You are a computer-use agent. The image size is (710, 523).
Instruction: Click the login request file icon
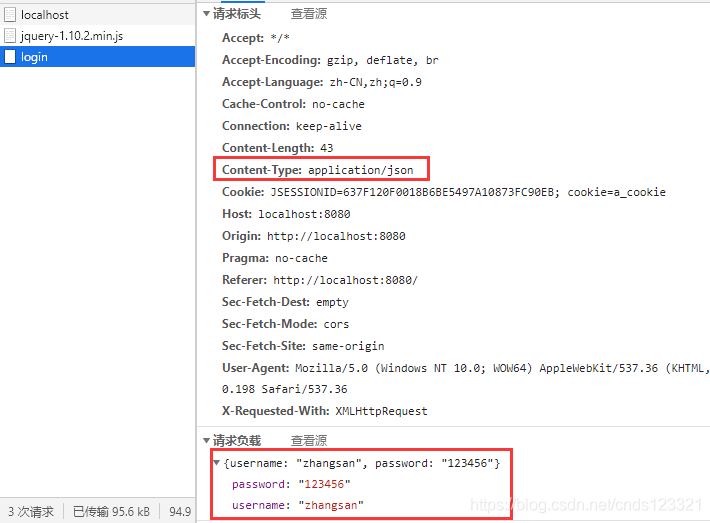10,57
